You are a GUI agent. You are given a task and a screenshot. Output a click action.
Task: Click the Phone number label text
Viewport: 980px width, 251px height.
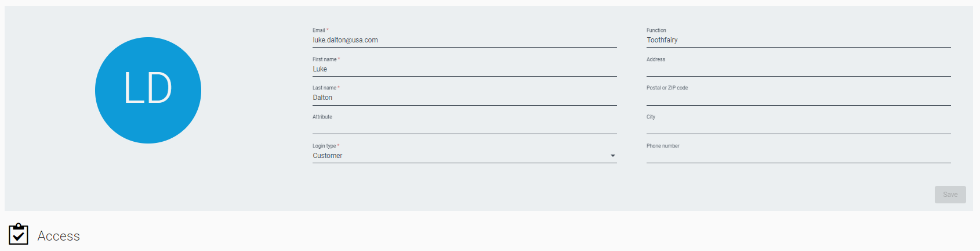click(x=663, y=146)
